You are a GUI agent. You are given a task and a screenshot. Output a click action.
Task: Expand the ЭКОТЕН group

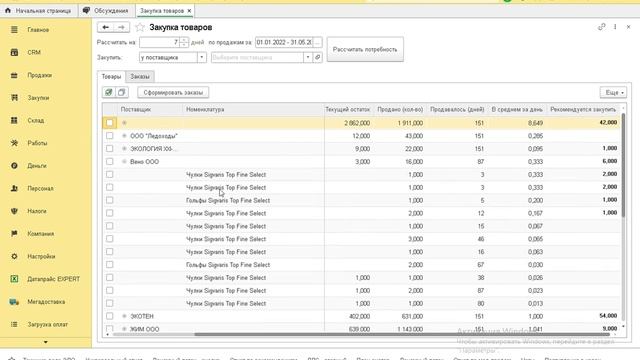(x=124, y=316)
